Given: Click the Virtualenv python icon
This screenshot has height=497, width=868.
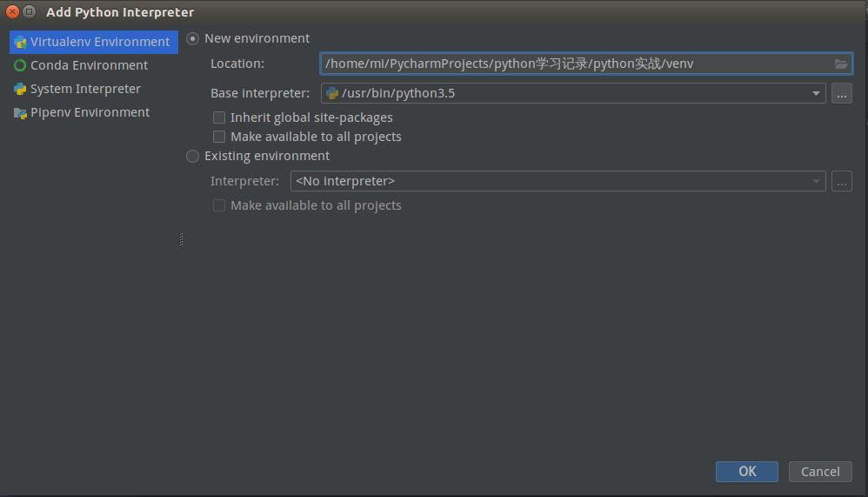Looking at the screenshot, I should tap(20, 42).
